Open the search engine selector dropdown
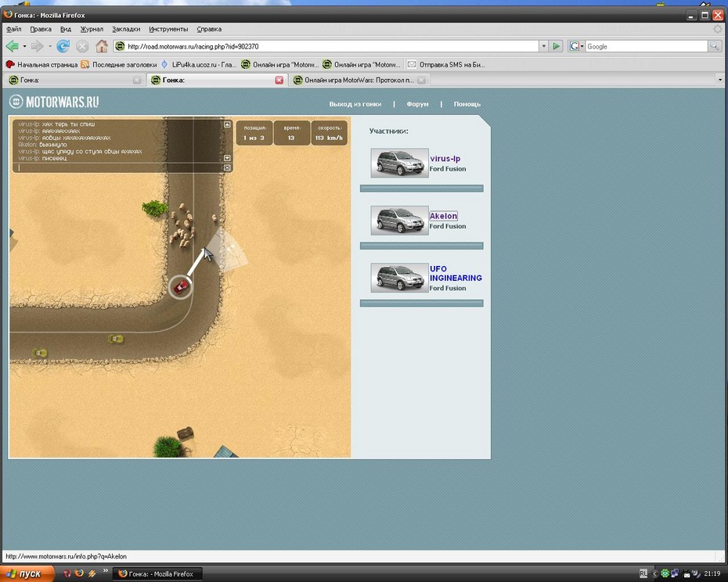 click(582, 46)
